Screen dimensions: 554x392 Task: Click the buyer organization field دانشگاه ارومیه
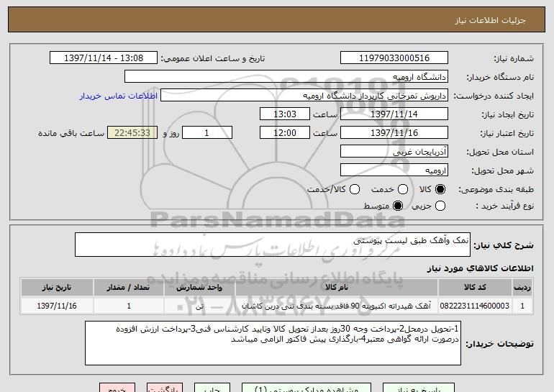[x=286, y=77]
